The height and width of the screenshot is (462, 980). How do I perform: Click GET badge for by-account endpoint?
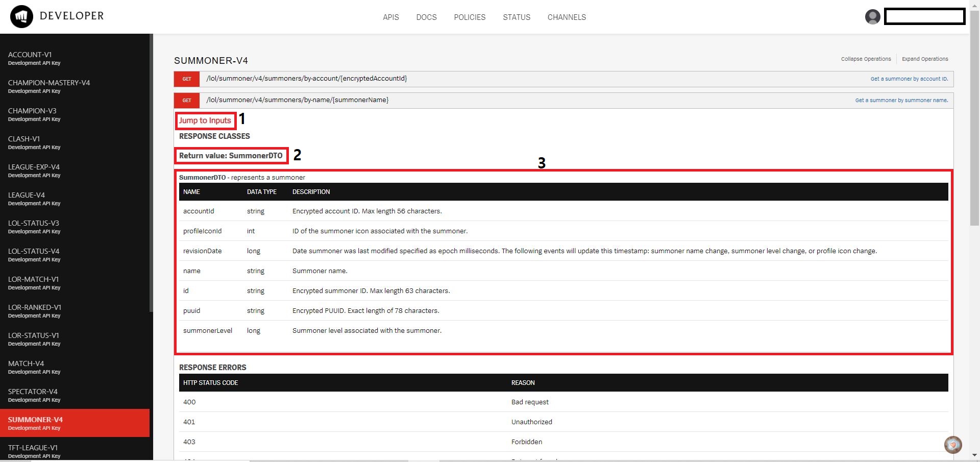point(187,79)
